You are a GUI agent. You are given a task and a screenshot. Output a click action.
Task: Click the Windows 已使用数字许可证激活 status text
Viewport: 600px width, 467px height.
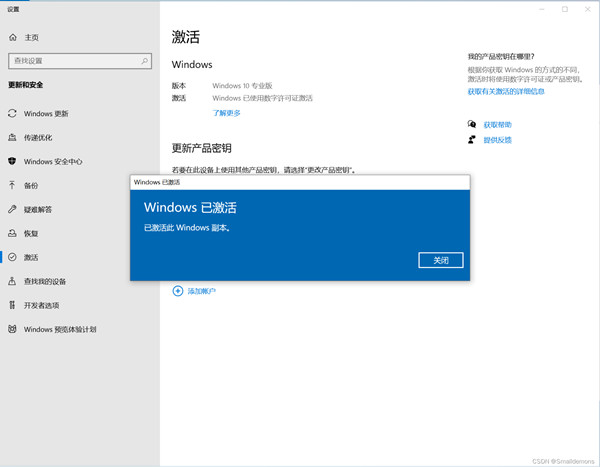[x=262, y=98]
